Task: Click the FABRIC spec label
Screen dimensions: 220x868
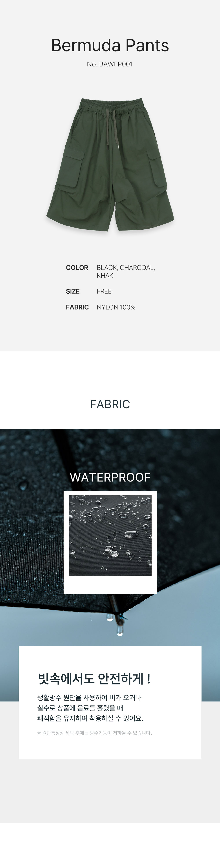Action: click(77, 307)
